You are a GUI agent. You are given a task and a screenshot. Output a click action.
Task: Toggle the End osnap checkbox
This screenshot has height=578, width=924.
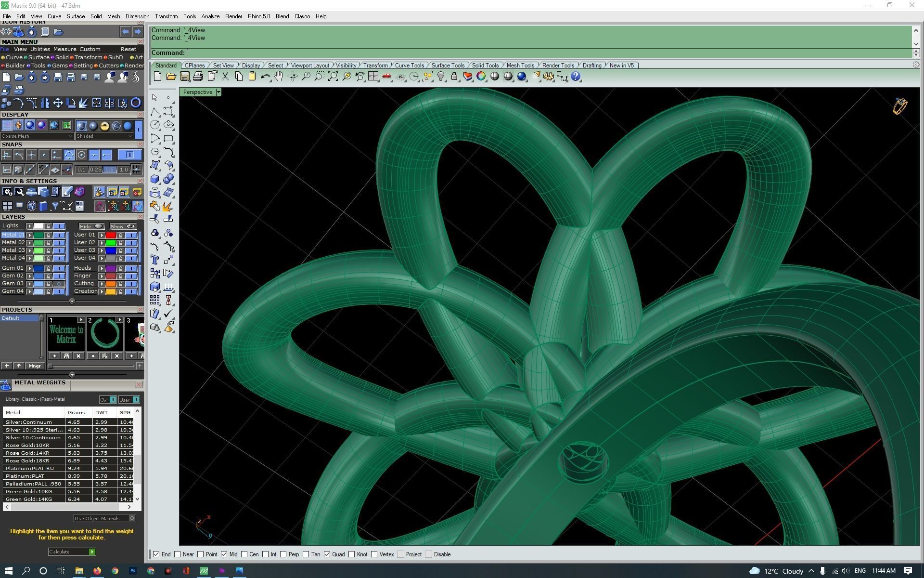tap(156, 554)
